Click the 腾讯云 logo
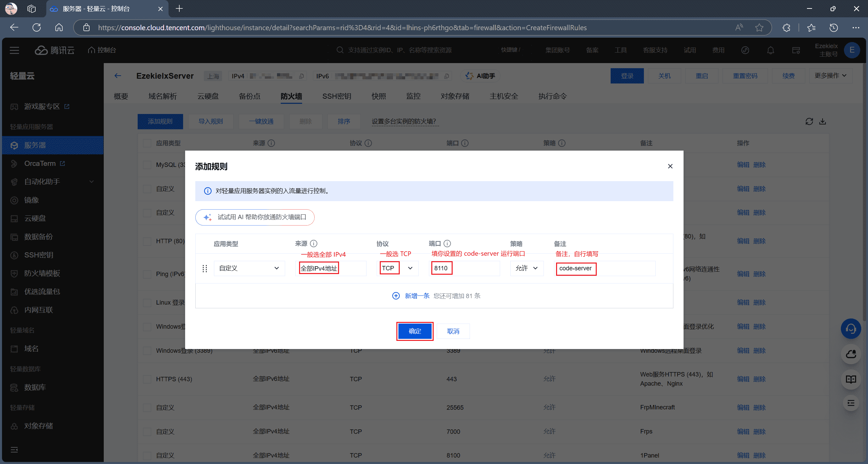This screenshot has height=464, width=868. click(54, 50)
